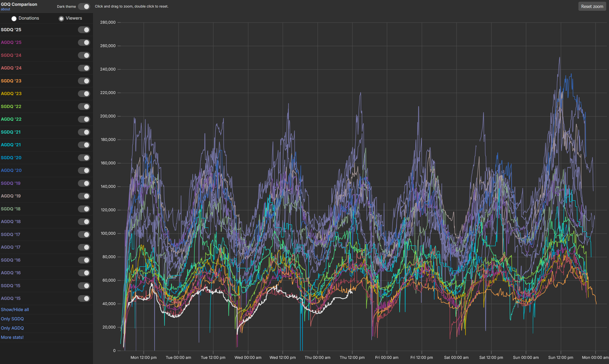Click the Sun 12:00 pm axis label
609x364 pixels.
(x=561, y=358)
